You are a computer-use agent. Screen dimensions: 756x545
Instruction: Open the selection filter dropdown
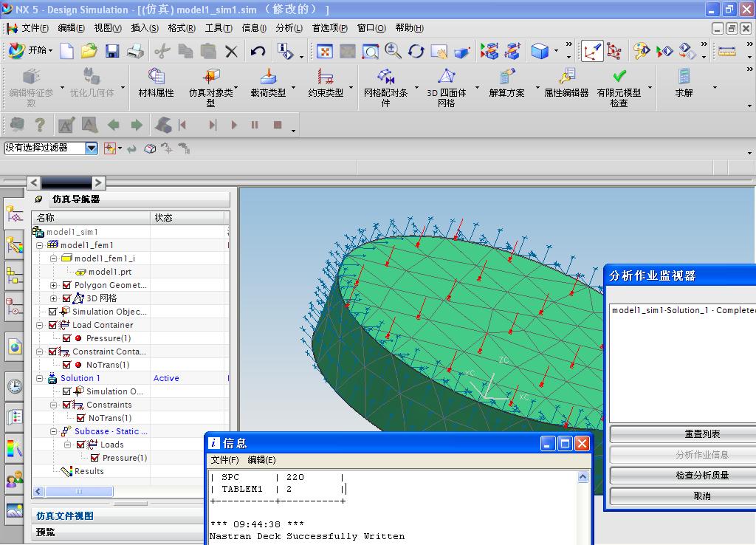[x=92, y=148]
